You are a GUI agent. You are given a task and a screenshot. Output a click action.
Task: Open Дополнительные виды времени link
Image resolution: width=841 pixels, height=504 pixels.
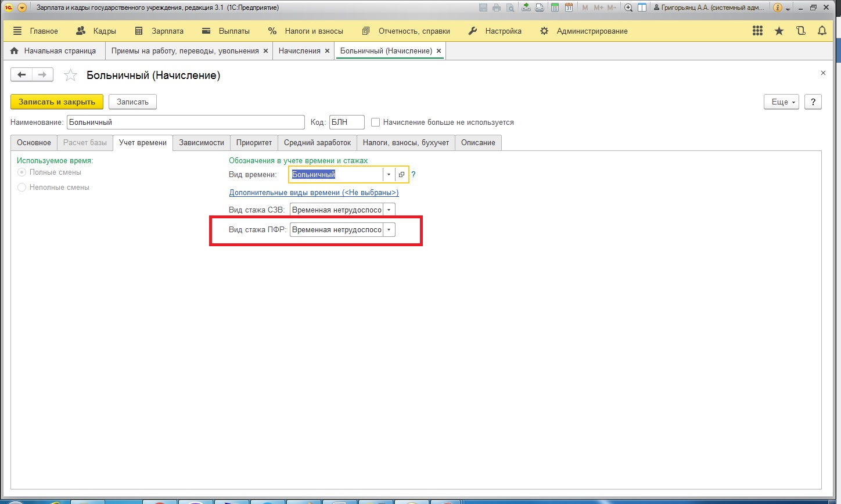(x=314, y=192)
